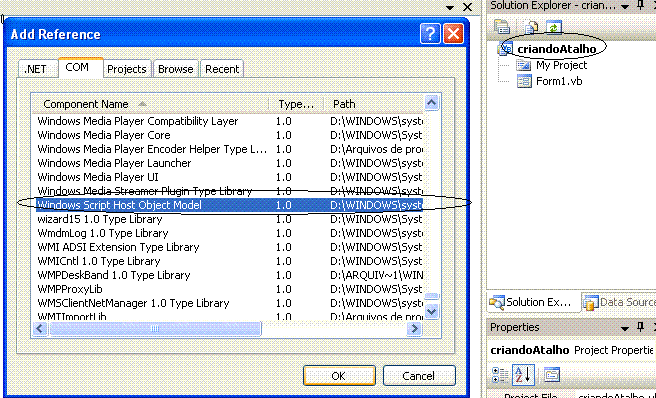Screen dimensions: 656x398
Task: Select WMSClientNetManager 1.0 Type Library row
Action: click(229, 303)
